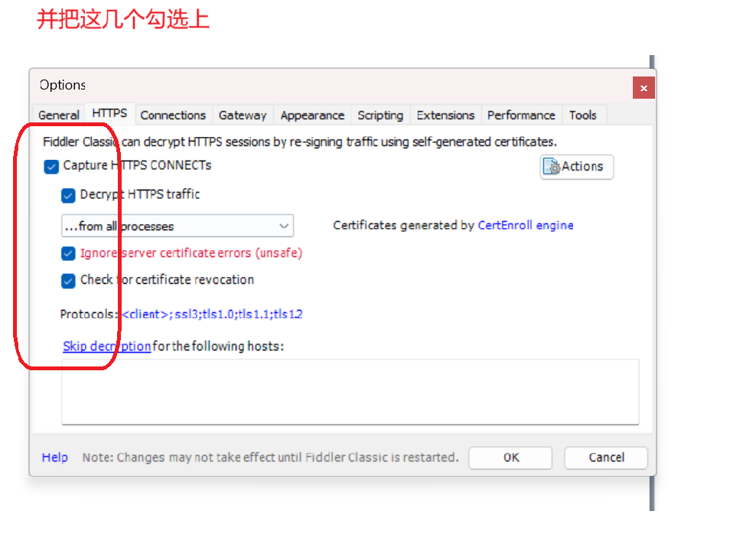756x534 pixels.
Task: Expand the '...from all processes' dropdown
Action: point(178,226)
